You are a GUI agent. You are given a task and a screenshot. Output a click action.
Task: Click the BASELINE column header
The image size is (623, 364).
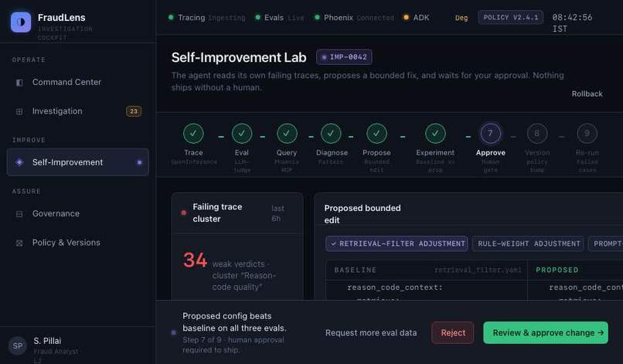(356, 270)
